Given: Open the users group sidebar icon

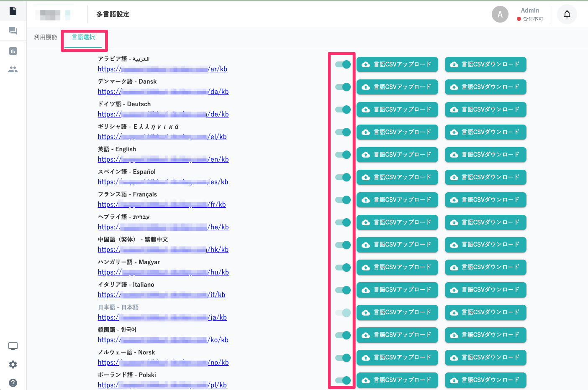Looking at the screenshot, I should pos(13,69).
